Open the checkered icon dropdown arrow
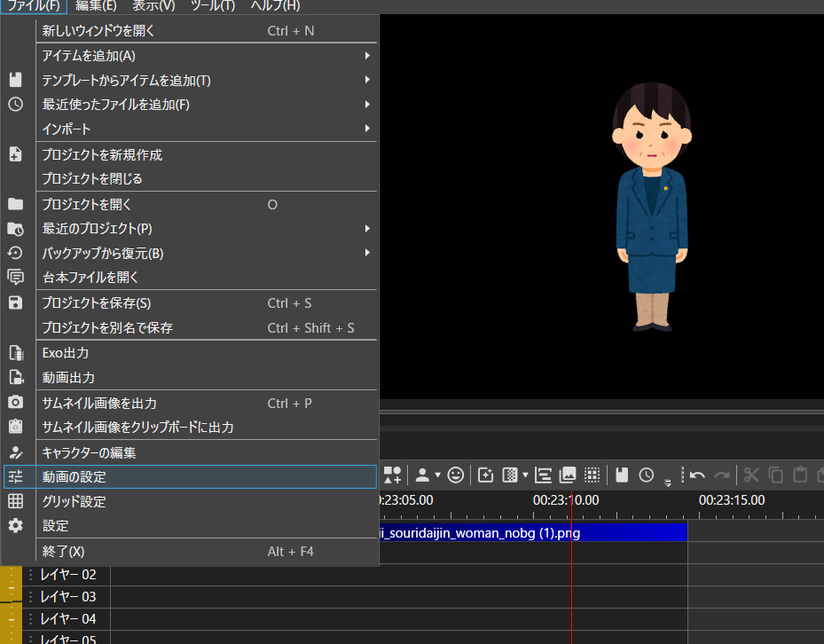The width and height of the screenshot is (824, 644). [x=525, y=476]
